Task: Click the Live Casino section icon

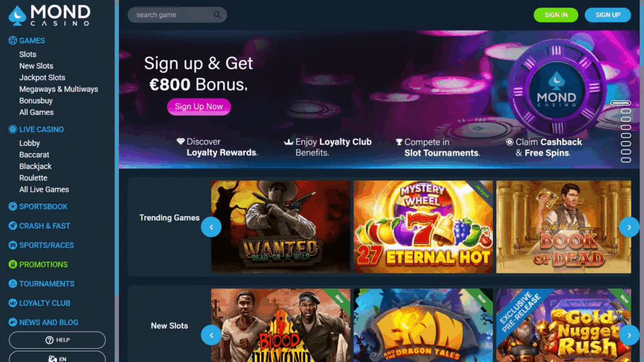Action: 13,129
